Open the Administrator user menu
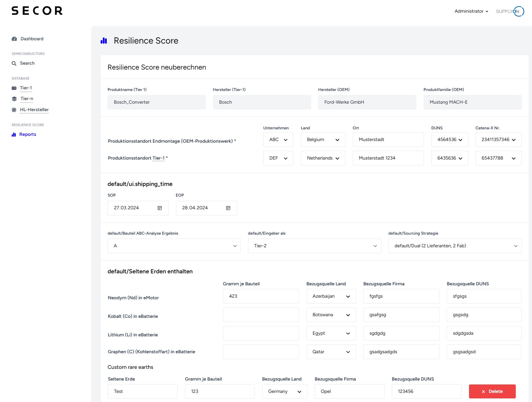This screenshot has height=402, width=532. [x=471, y=11]
